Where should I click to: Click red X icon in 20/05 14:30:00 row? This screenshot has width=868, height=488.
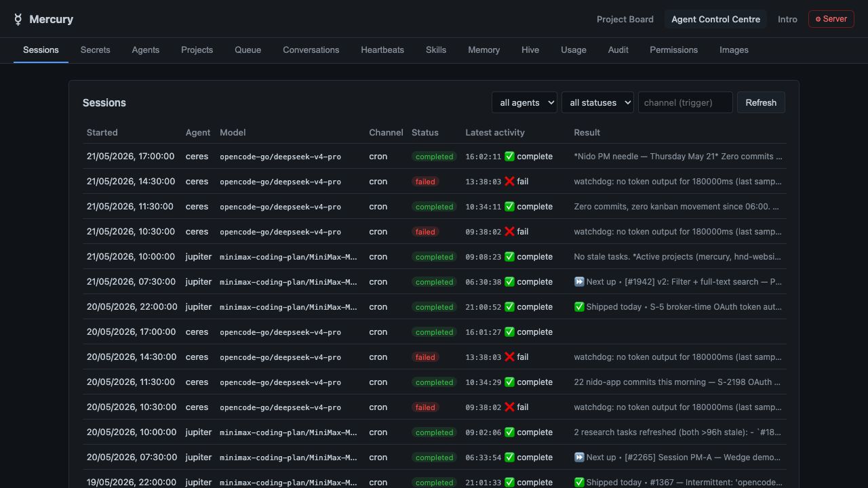[x=509, y=357]
